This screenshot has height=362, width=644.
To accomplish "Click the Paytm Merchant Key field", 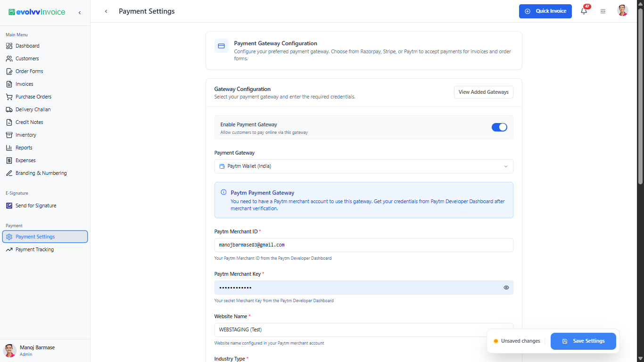I will pos(364,288).
